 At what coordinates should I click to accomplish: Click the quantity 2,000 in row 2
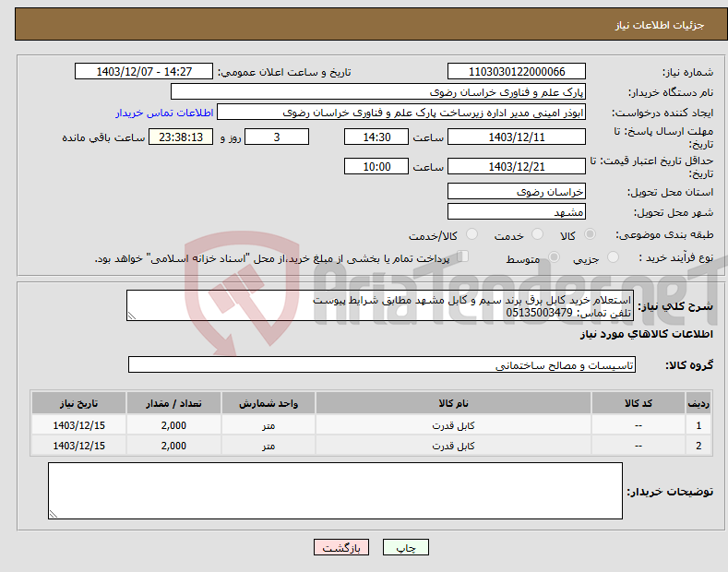[173, 446]
